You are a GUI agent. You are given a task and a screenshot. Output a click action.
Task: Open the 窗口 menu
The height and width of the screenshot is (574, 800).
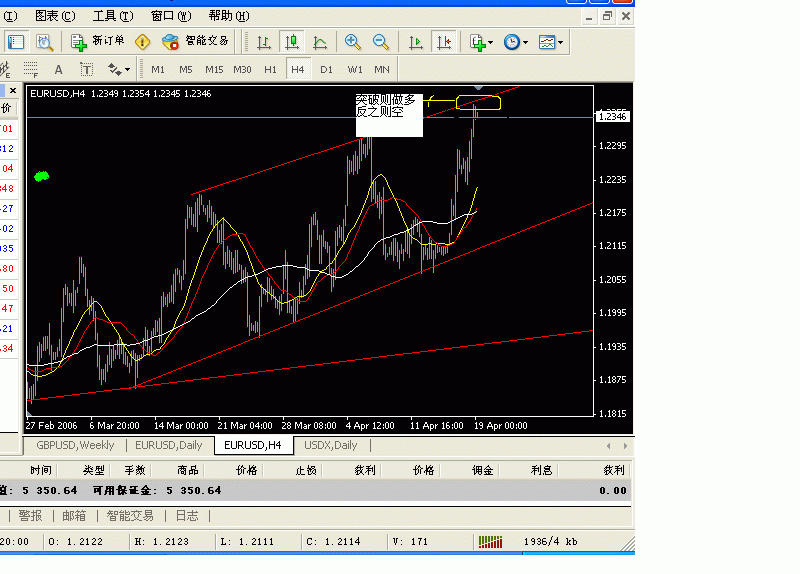(171, 16)
